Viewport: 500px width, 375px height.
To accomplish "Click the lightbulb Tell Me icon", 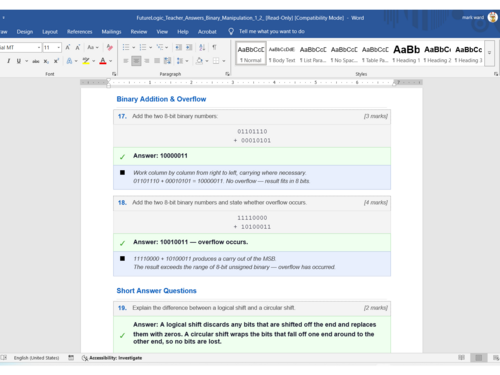I will coord(231,31).
